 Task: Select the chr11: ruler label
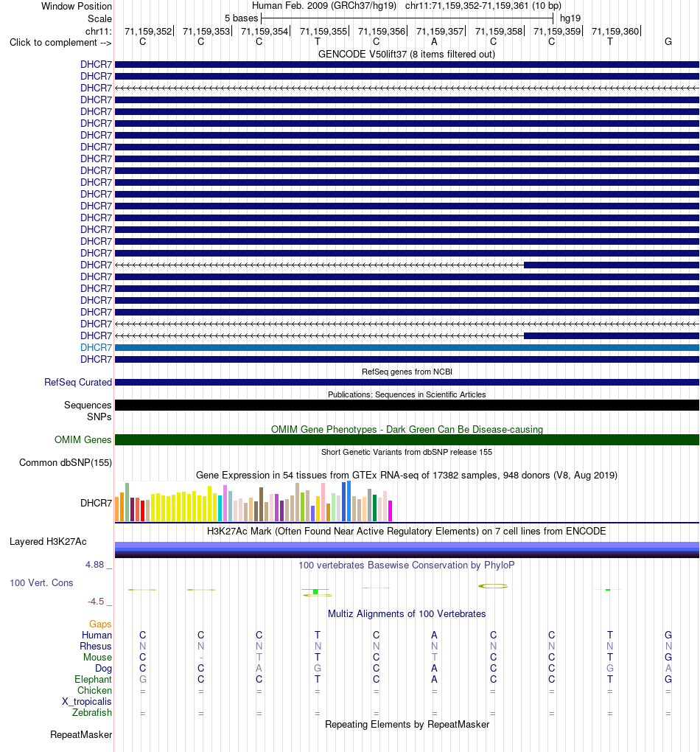tap(98, 31)
